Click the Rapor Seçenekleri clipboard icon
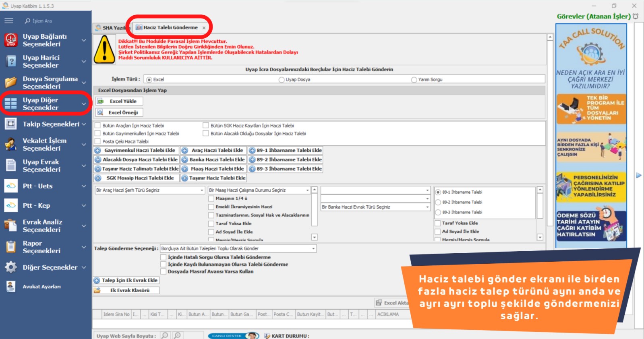 pyautogui.click(x=11, y=246)
